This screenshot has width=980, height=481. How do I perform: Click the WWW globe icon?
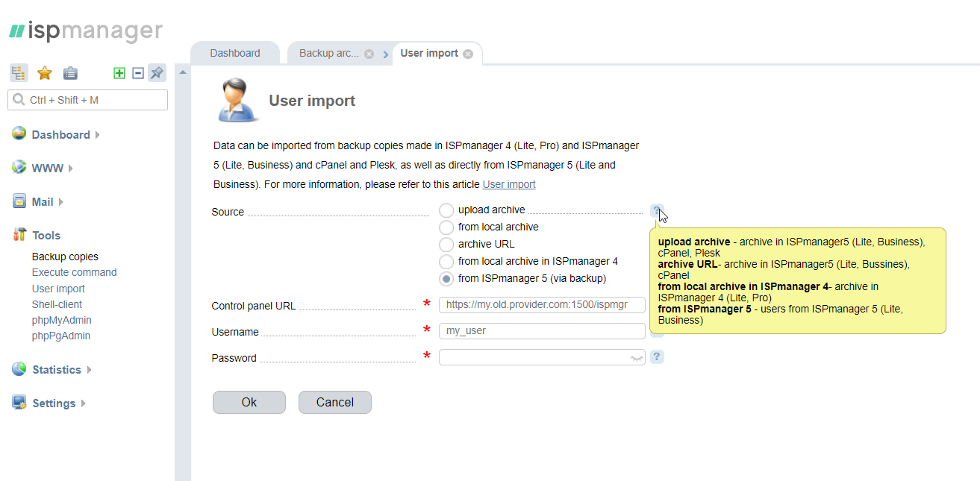pyautogui.click(x=19, y=168)
